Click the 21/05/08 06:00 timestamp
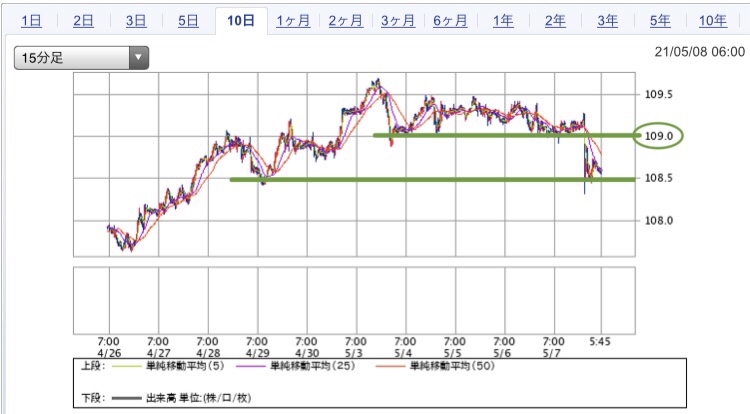This screenshot has width=750, height=414. [x=699, y=52]
